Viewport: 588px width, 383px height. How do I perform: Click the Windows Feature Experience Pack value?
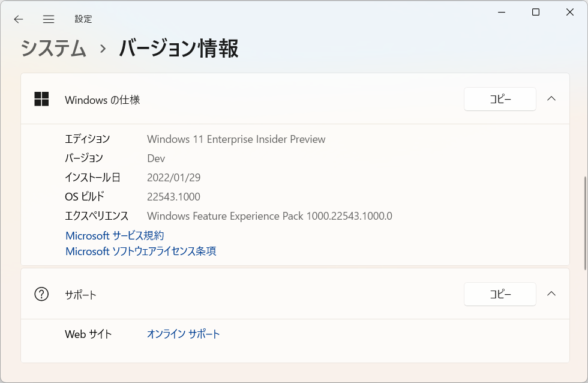point(269,216)
